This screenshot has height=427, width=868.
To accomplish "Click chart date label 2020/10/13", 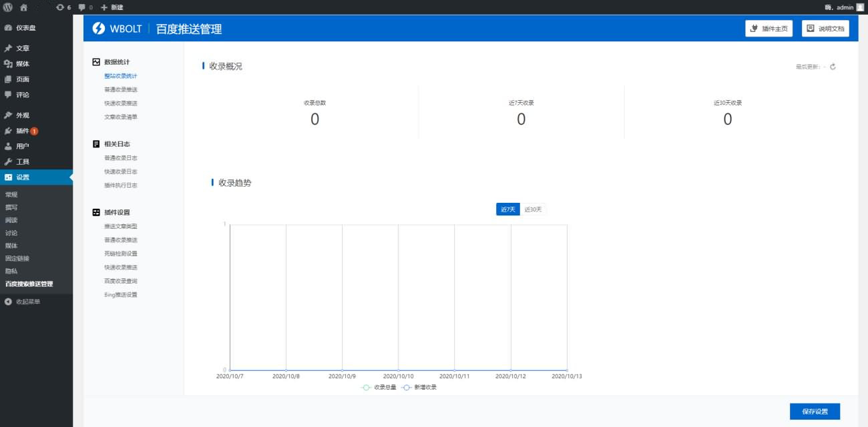I will 567,376.
